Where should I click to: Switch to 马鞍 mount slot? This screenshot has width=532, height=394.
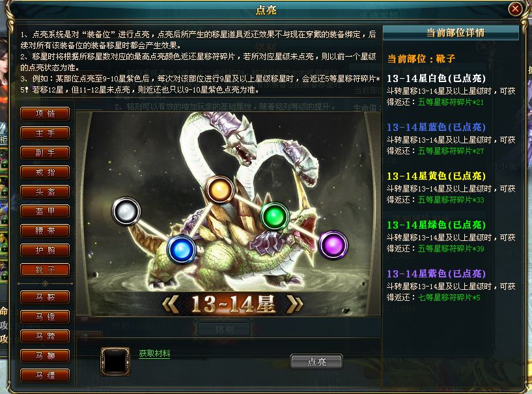click(45, 297)
